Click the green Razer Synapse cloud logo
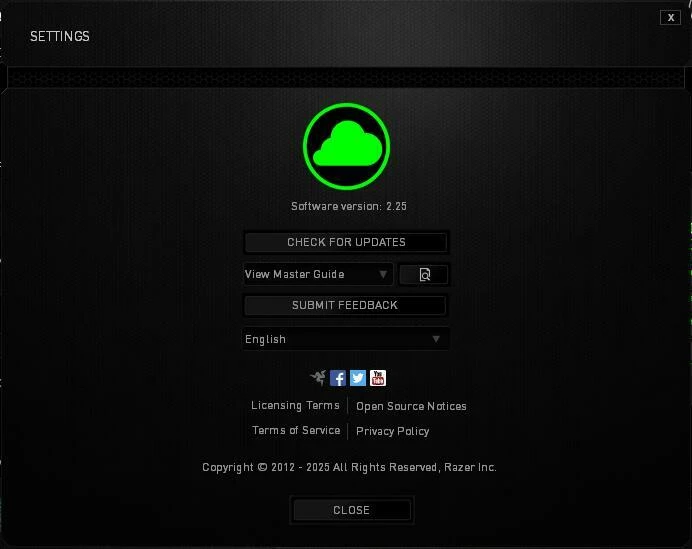The width and height of the screenshot is (692, 549). (x=346, y=147)
